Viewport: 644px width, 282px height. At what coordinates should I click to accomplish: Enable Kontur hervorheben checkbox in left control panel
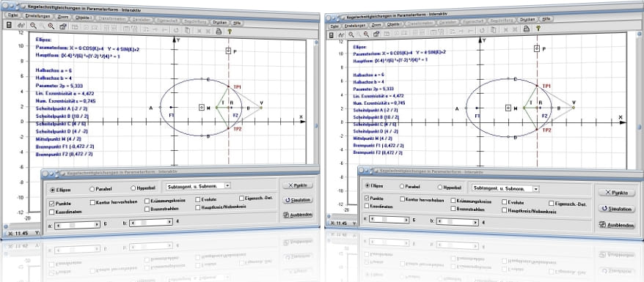[x=93, y=202]
